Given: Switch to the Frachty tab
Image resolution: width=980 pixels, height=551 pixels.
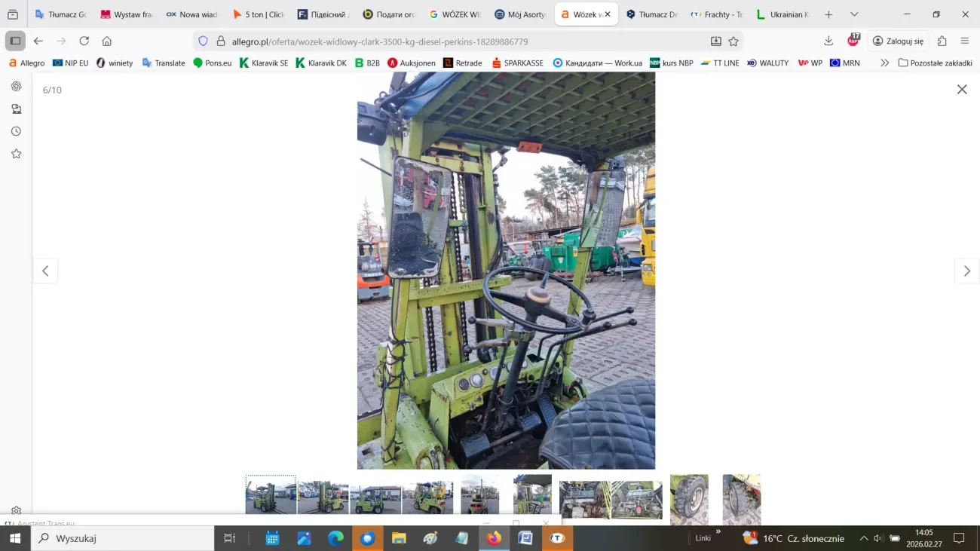Looking at the screenshot, I should pos(716,14).
